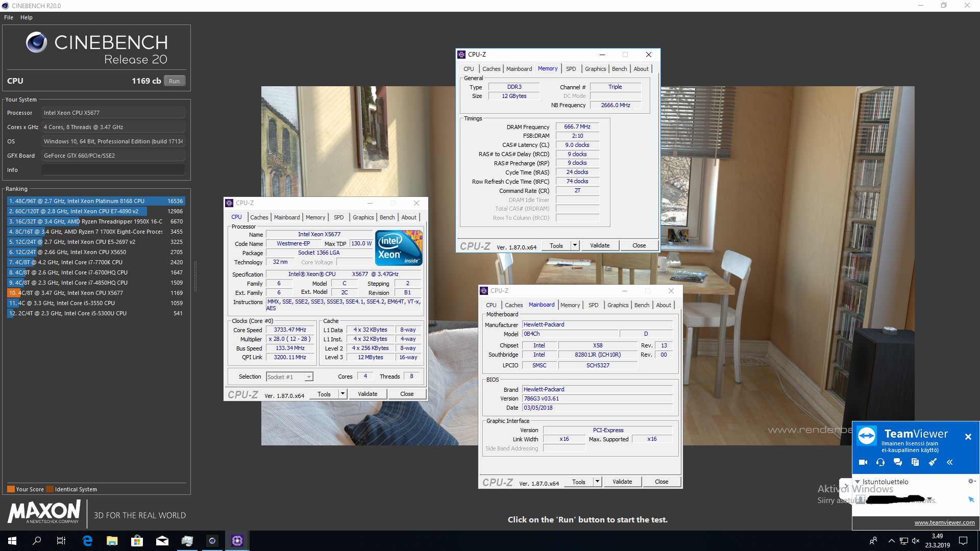Click the TeamViewer logo icon

(867, 436)
